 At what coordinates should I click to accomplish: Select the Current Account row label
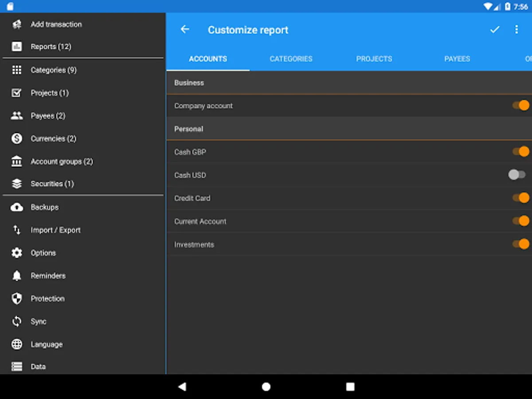tap(200, 221)
